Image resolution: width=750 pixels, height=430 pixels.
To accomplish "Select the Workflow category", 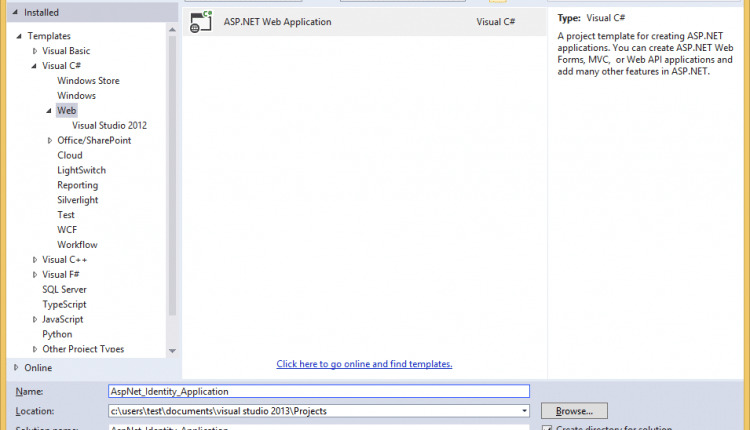I will (77, 244).
